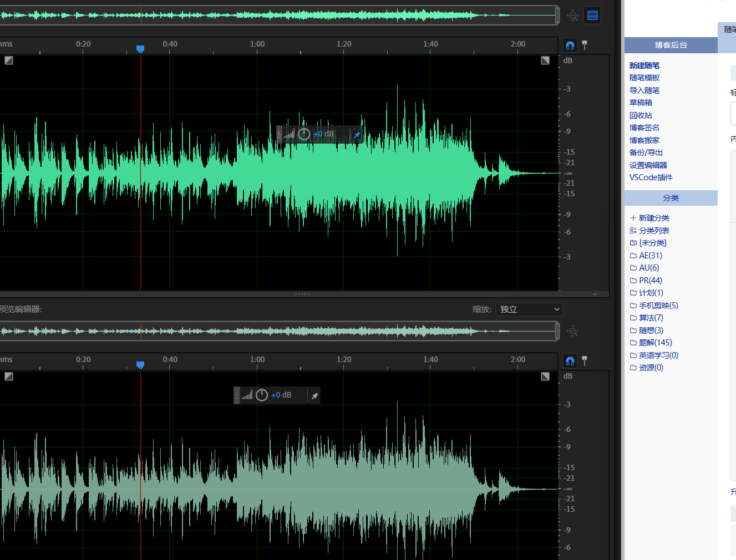Viewport: 736px width, 560px height.
Task: Open 回收站 link
Action: [x=641, y=115]
